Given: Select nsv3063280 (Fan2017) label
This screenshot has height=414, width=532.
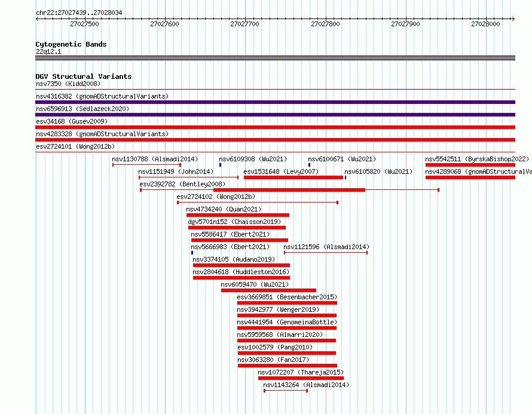Looking at the screenshot, I should pos(273,360).
